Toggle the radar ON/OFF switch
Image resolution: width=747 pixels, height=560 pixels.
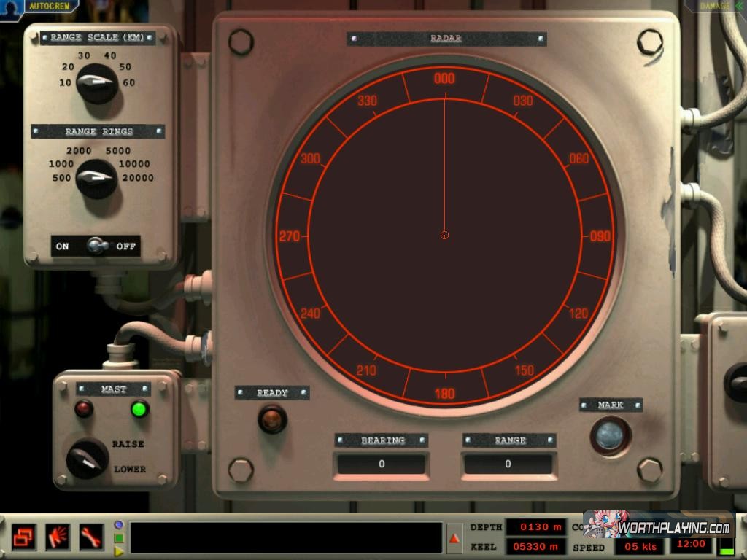(96, 246)
